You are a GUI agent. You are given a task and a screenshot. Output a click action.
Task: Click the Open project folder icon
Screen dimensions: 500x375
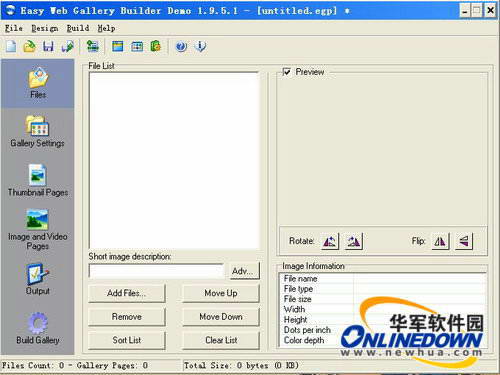[30, 46]
